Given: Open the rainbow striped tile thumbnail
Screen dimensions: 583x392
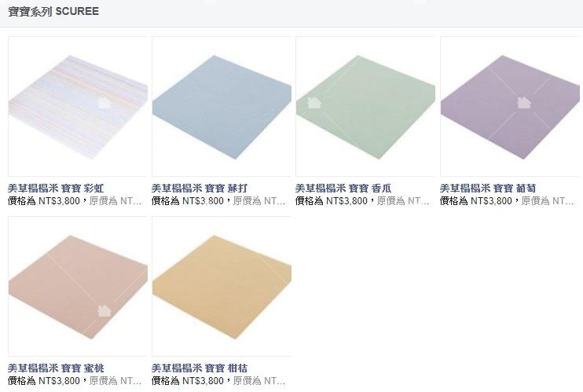Looking at the screenshot, I should pyautogui.click(x=78, y=106).
